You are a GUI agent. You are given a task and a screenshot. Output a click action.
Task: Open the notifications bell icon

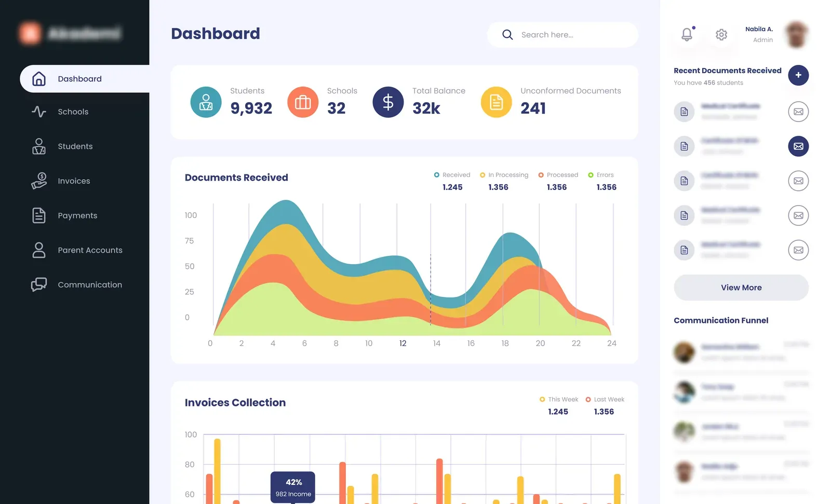tap(687, 34)
